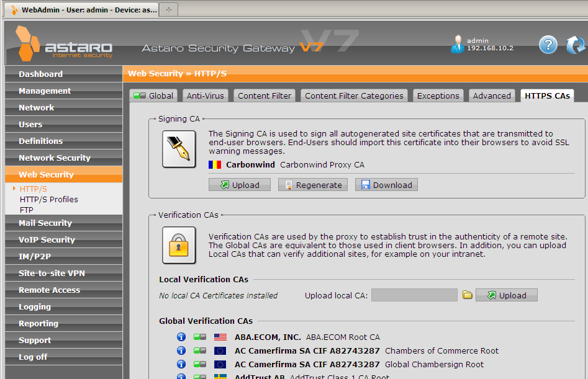Image resolution: width=588 pixels, height=379 pixels.
Task: Toggle the Chambers of Commerce Root switch
Action: 200,350
